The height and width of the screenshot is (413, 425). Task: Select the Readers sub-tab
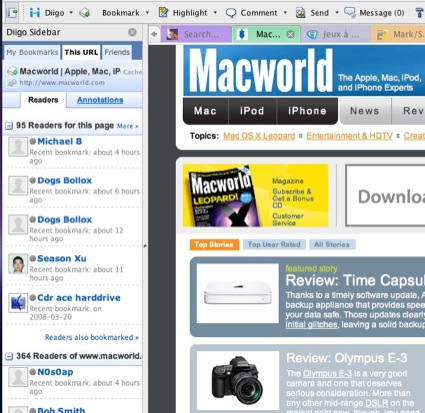coord(43,100)
